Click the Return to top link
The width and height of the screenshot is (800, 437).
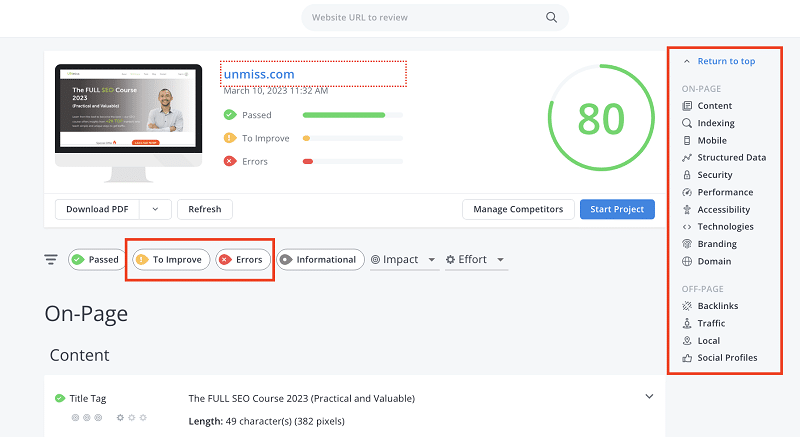726,61
